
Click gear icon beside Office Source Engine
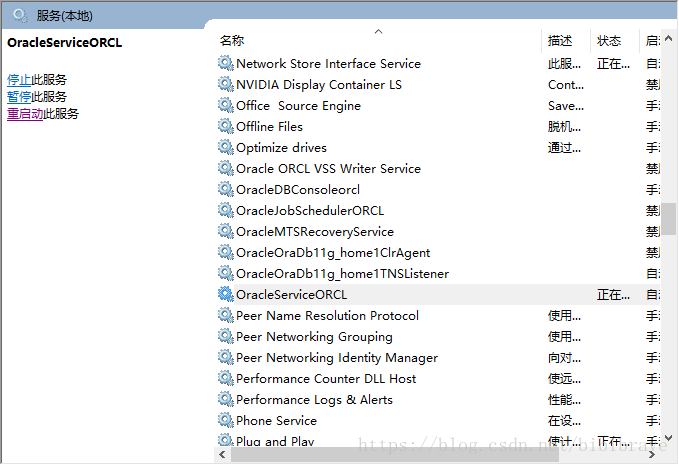[x=226, y=105]
